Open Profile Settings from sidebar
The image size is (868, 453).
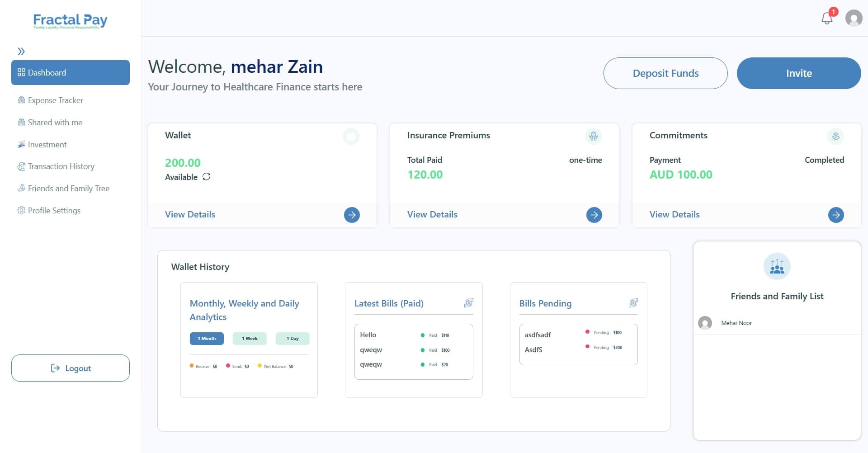54,211
